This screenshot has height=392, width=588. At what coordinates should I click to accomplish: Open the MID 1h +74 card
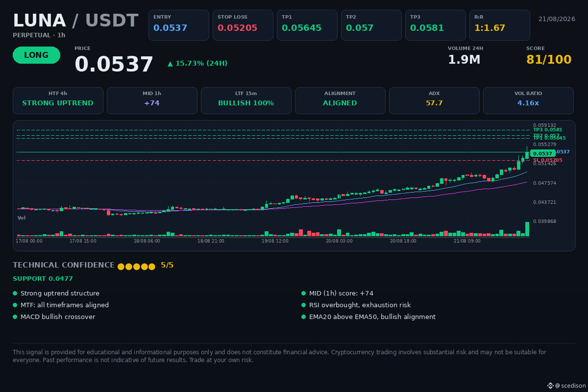point(152,101)
